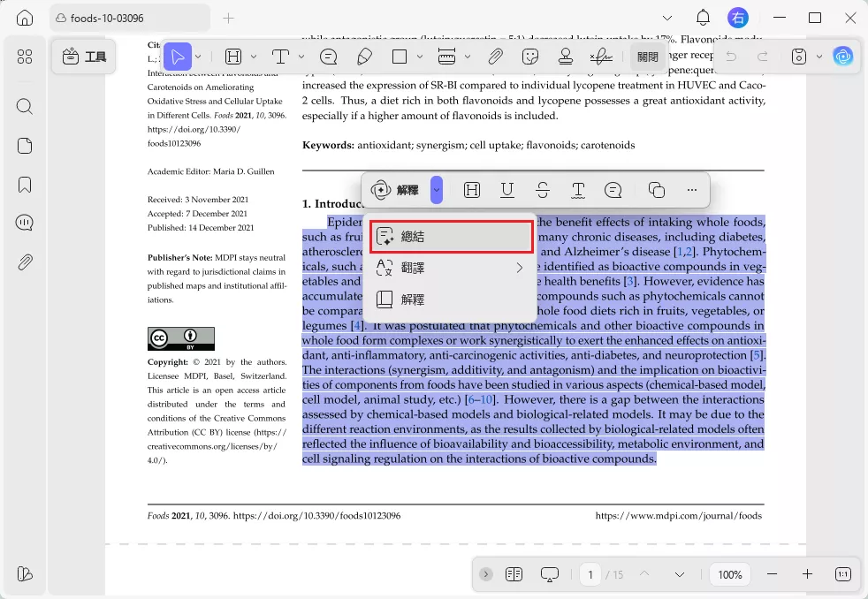Zoom out with the minus button
The image size is (868, 599).
(x=773, y=574)
